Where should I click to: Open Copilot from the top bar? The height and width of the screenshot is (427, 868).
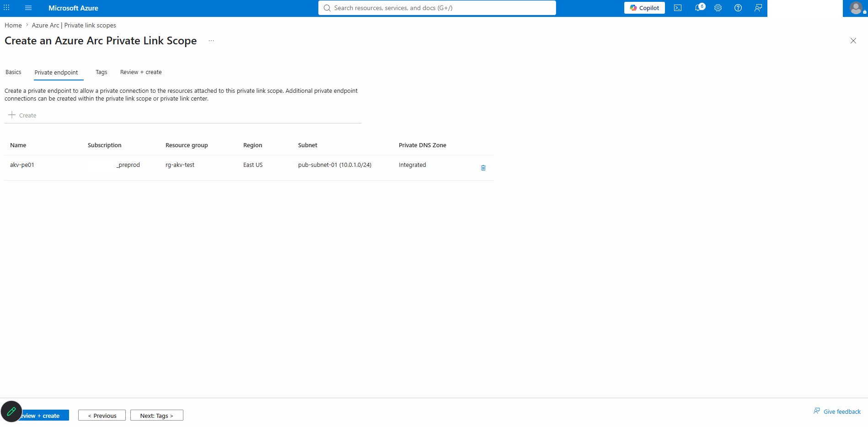[x=644, y=8]
